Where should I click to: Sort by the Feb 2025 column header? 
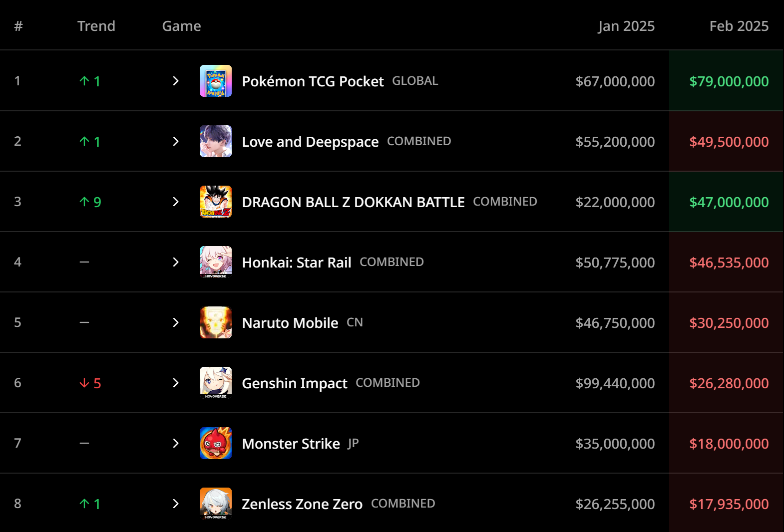pos(739,26)
